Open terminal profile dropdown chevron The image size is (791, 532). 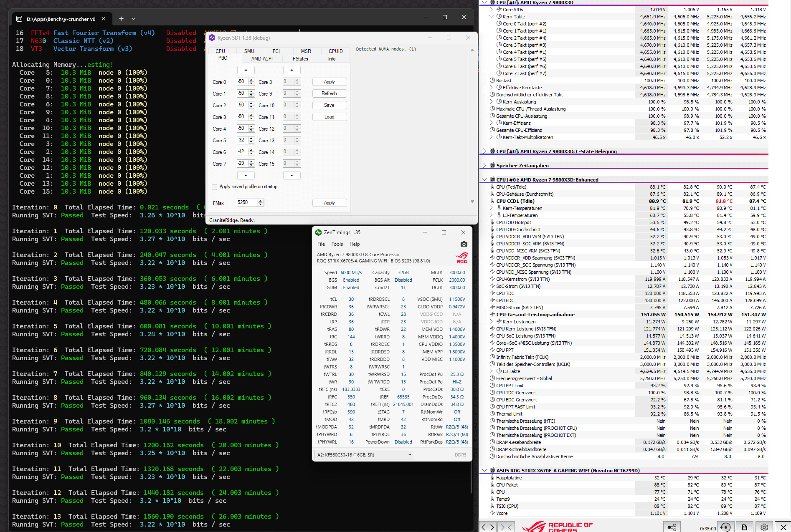(134, 18)
